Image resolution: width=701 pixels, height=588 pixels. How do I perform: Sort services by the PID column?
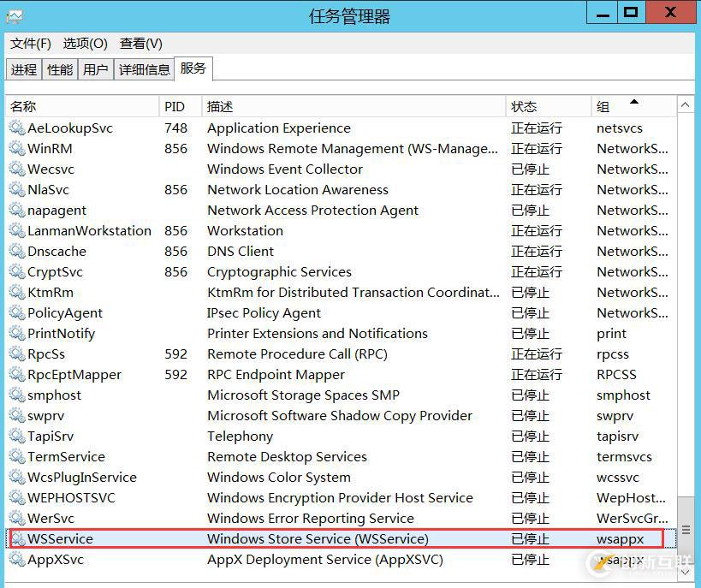click(x=177, y=104)
